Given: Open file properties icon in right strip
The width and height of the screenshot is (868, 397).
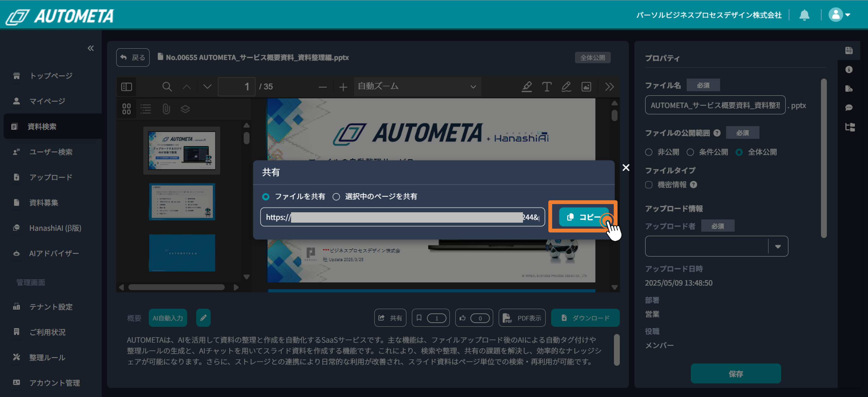Looking at the screenshot, I should 849,50.
